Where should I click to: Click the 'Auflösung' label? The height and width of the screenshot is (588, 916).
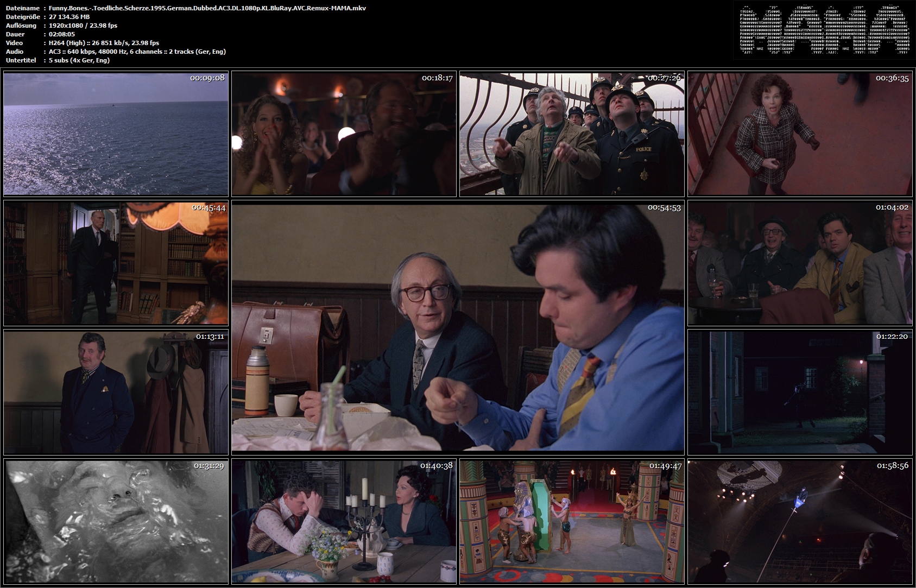coord(21,26)
